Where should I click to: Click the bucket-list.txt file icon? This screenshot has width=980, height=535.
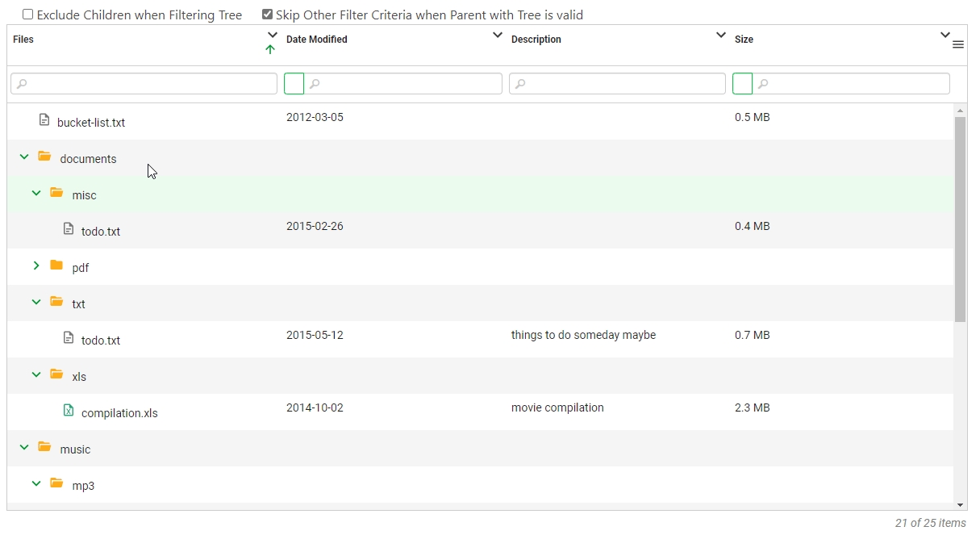click(45, 120)
